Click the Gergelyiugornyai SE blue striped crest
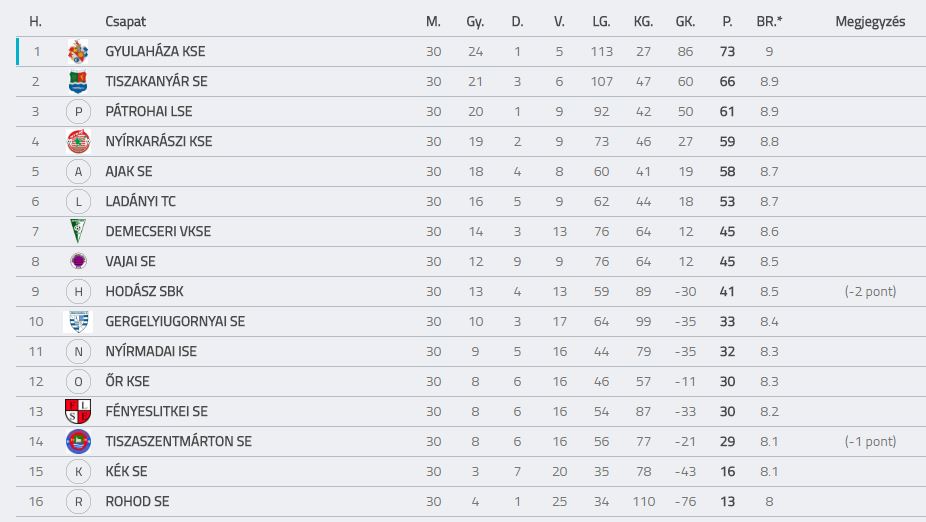 78,321
